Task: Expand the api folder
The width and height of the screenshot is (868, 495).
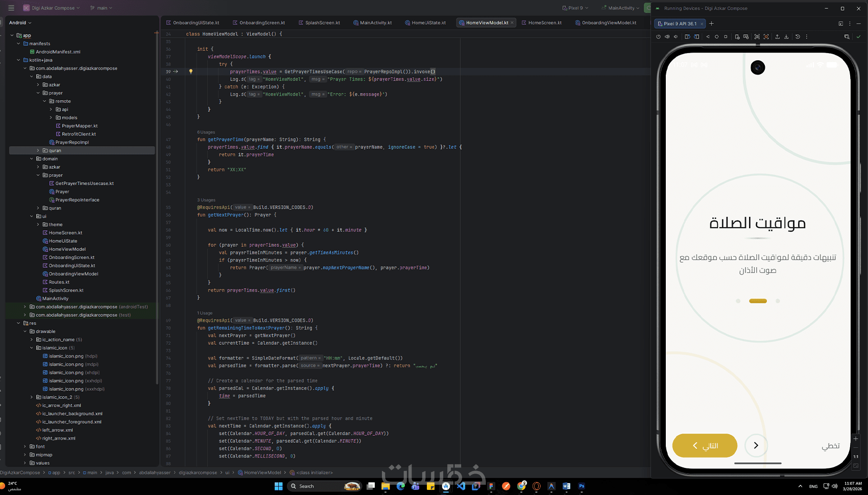Action: [51, 109]
